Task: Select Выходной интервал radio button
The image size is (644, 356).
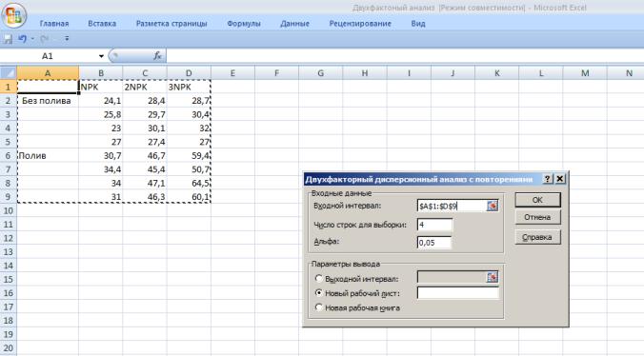Action: (319, 279)
